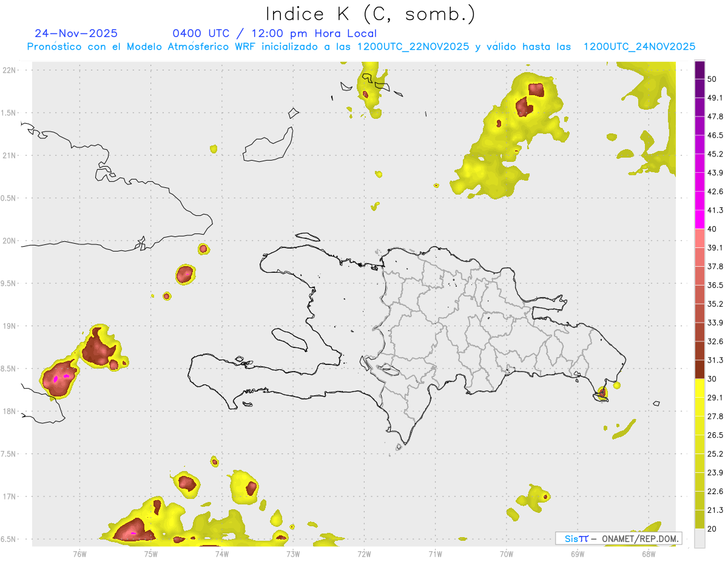Click the colorbar label '31.3'
Screen dimensions: 728x562
[x=715, y=360]
